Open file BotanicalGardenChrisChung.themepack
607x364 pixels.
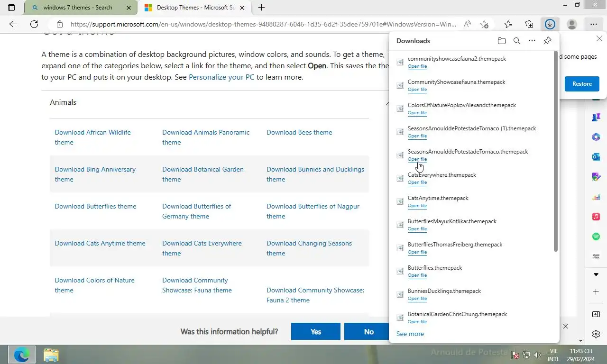(417, 322)
